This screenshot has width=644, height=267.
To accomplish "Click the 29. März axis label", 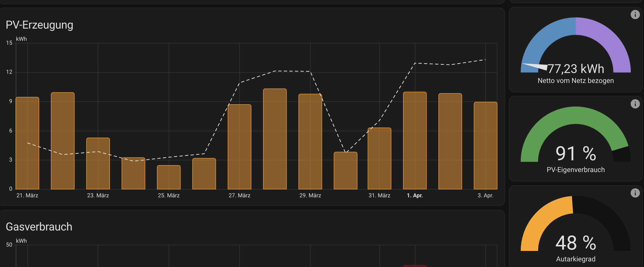I will (x=310, y=196).
